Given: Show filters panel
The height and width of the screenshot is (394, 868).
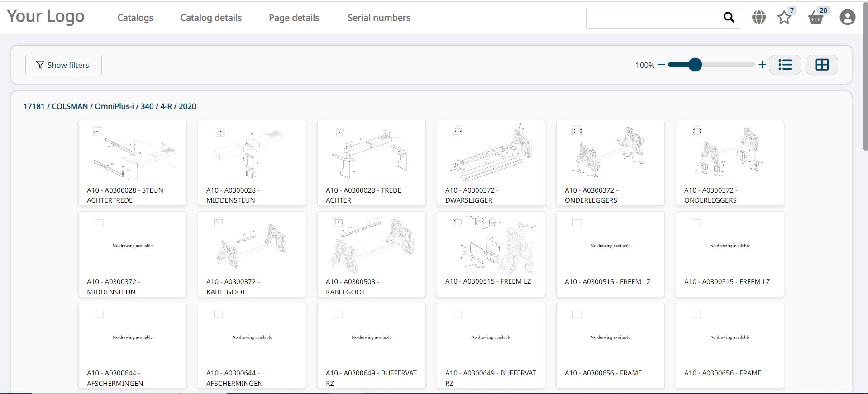Looking at the screenshot, I should pyautogui.click(x=63, y=65).
